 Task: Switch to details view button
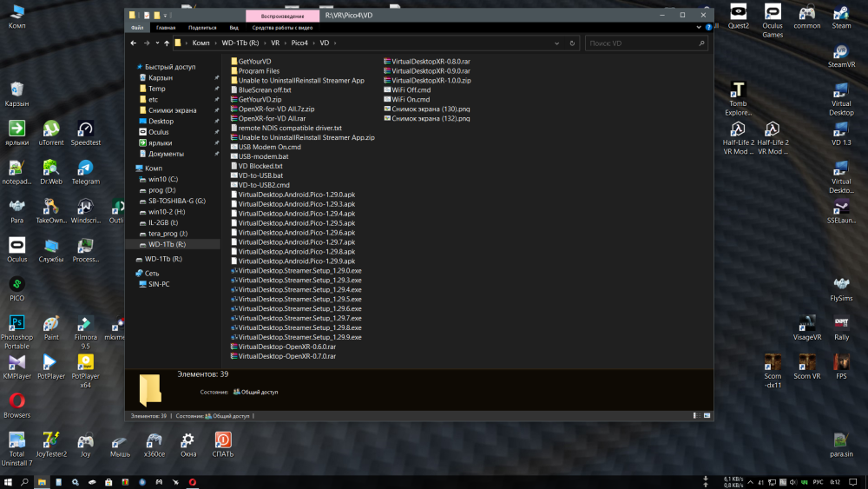696,415
